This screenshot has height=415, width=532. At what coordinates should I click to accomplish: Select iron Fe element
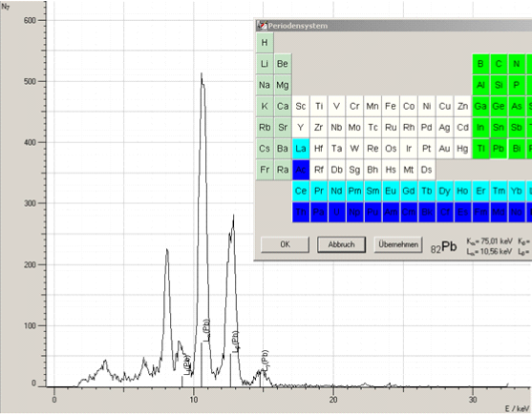391,107
